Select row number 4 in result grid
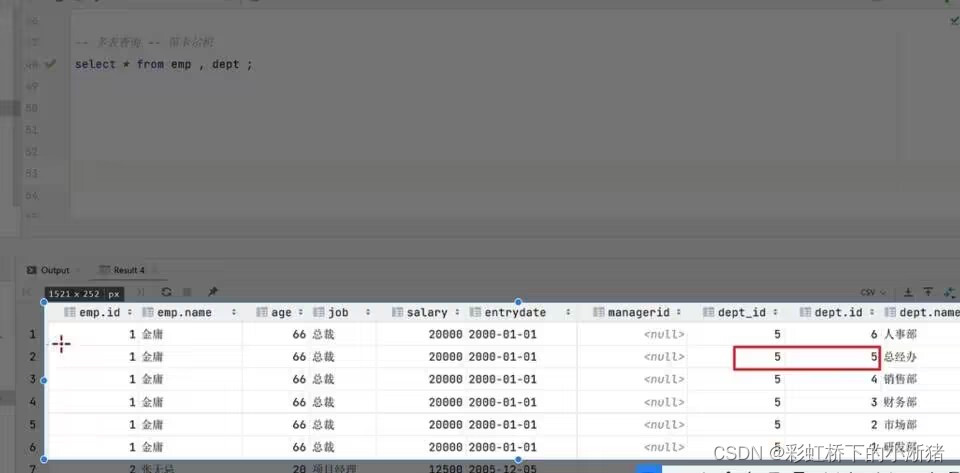The height and width of the screenshot is (473, 960). point(32,402)
